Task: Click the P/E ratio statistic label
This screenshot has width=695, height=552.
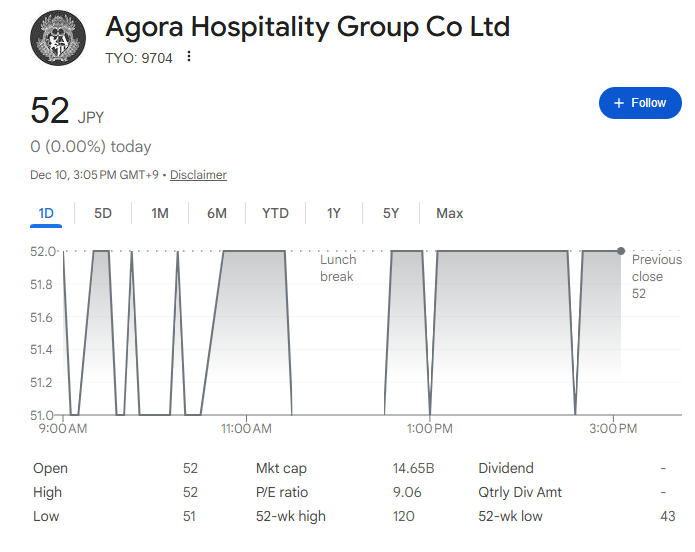Action: point(281,492)
